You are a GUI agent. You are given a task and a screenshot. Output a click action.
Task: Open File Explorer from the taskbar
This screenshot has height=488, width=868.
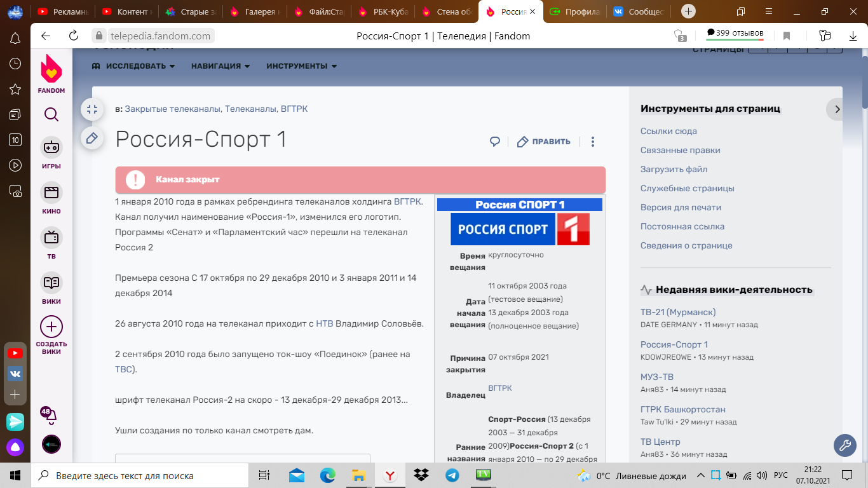point(359,475)
